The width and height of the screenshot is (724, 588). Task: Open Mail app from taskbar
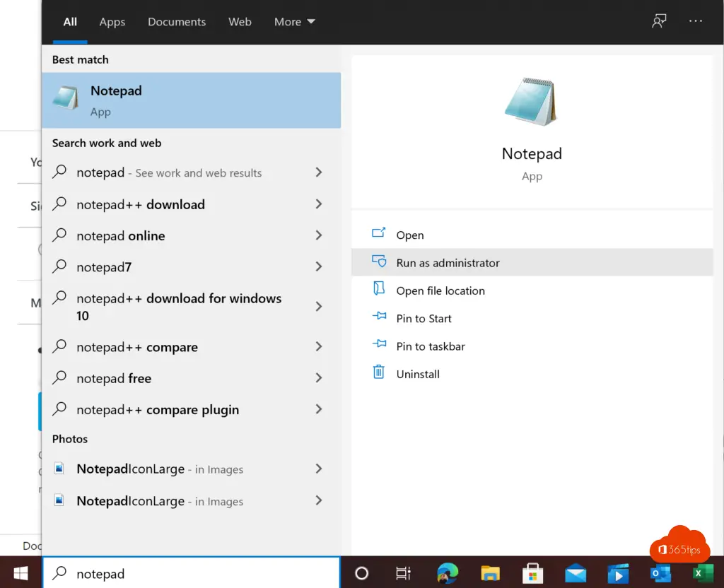(x=576, y=574)
